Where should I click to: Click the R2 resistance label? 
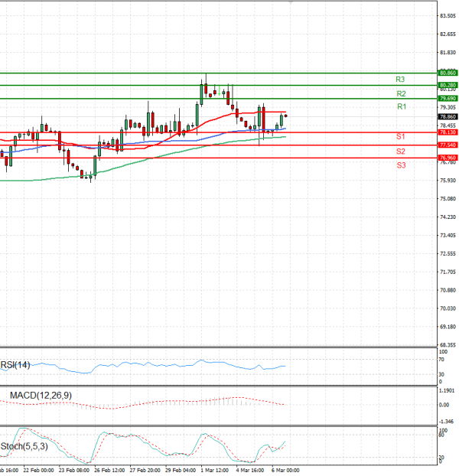coord(401,94)
